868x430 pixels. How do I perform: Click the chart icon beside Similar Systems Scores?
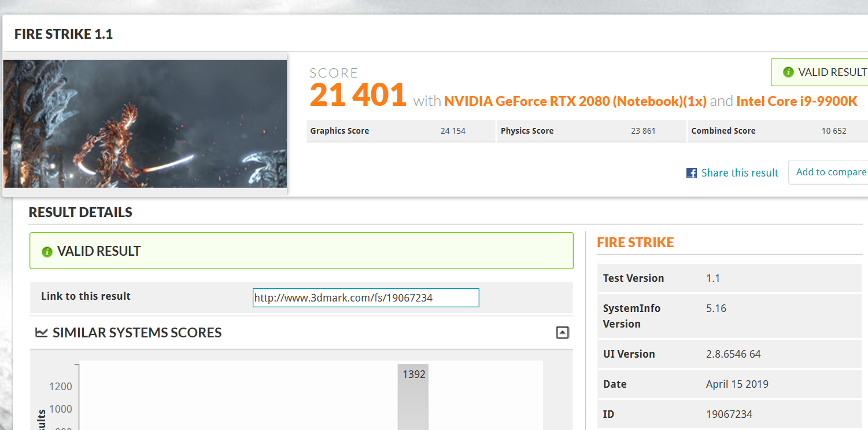pyautogui.click(x=41, y=333)
